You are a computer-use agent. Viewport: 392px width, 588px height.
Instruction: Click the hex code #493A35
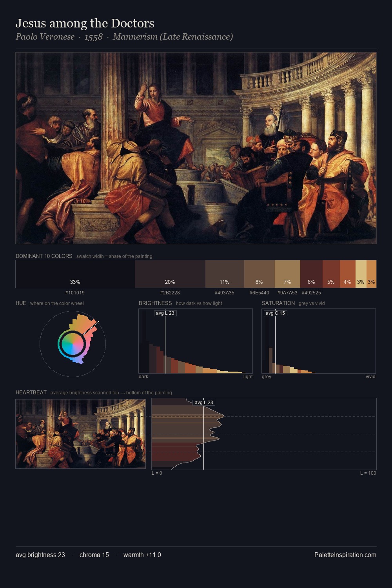pyautogui.click(x=225, y=293)
